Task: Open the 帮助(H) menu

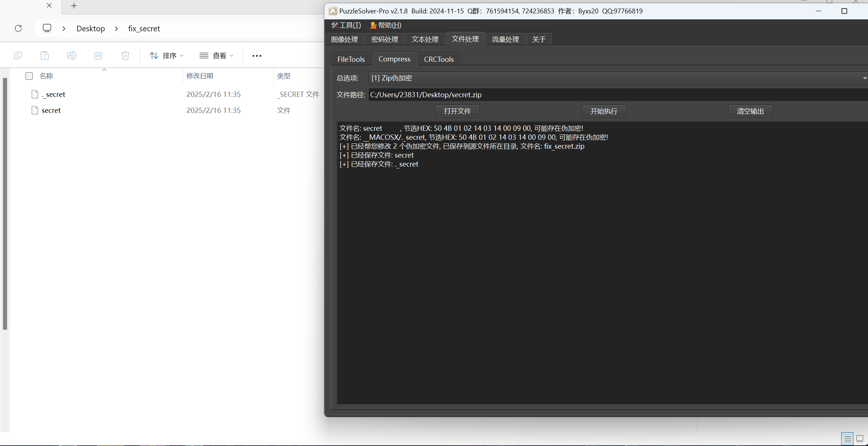Action: (x=386, y=25)
